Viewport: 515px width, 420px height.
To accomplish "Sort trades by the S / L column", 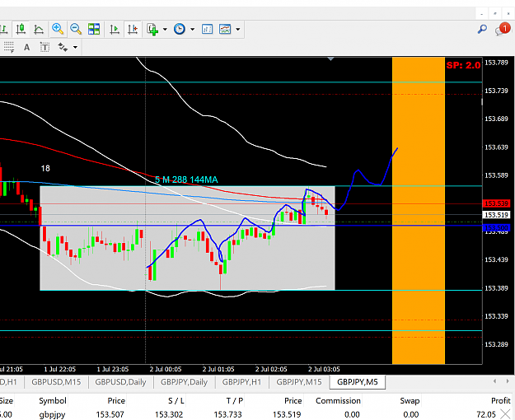I will [176, 400].
